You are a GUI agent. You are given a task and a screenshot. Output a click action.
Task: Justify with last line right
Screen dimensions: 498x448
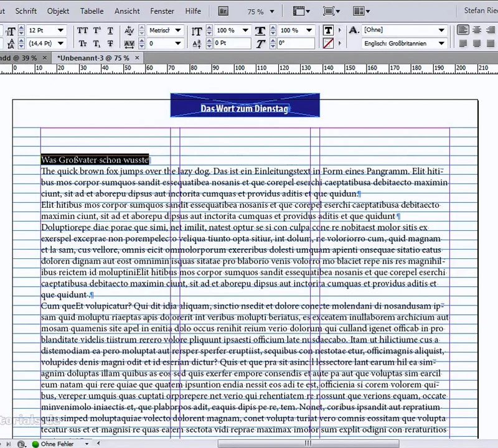pyautogui.click(x=490, y=43)
